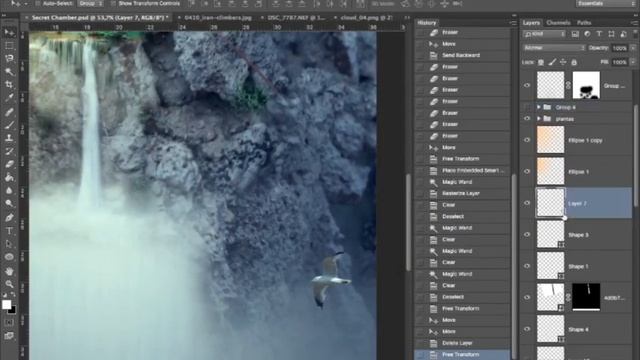Select the Hand tool
The width and height of the screenshot is (640, 360).
[x=9, y=271]
